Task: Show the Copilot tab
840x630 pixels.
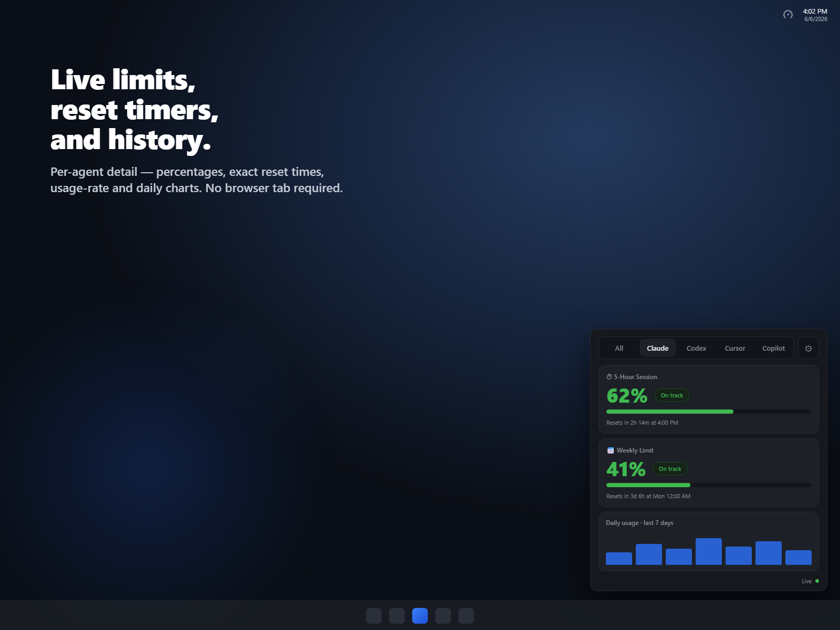Action: (x=773, y=348)
